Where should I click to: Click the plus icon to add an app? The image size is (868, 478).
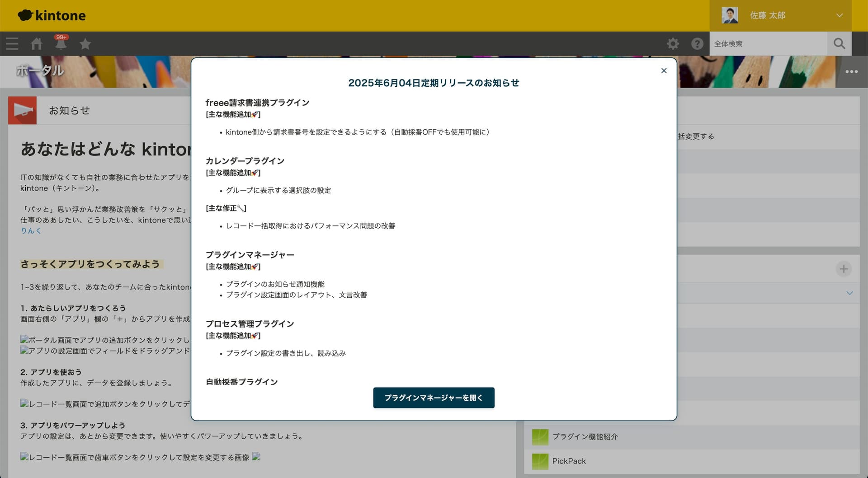tap(844, 269)
